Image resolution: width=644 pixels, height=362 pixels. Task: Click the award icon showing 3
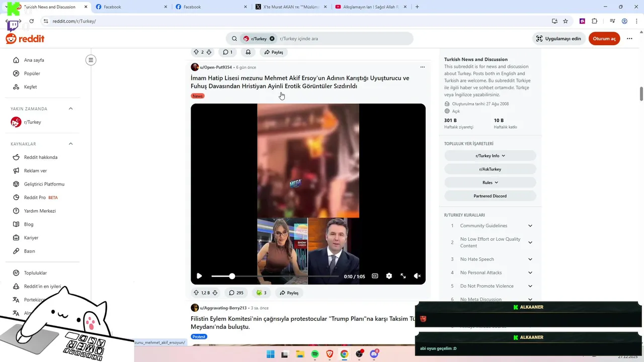tap(261, 293)
